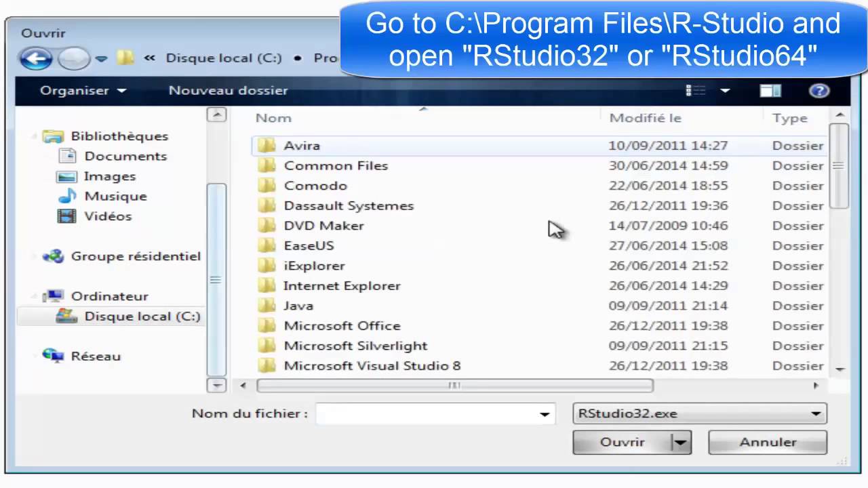Click the Annuler button
The image size is (868, 488).
[x=768, y=442]
